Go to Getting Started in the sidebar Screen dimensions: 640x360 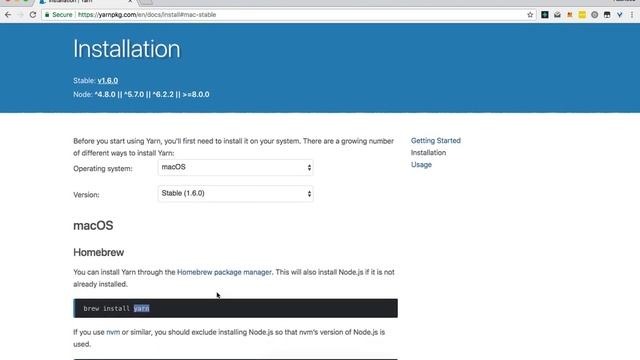click(x=436, y=140)
